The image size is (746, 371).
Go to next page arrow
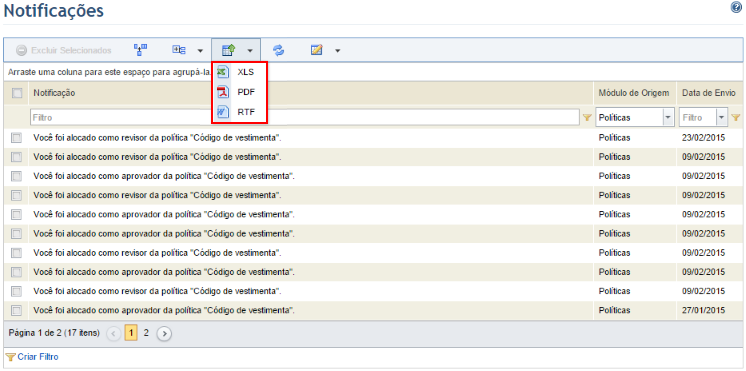tap(164, 334)
